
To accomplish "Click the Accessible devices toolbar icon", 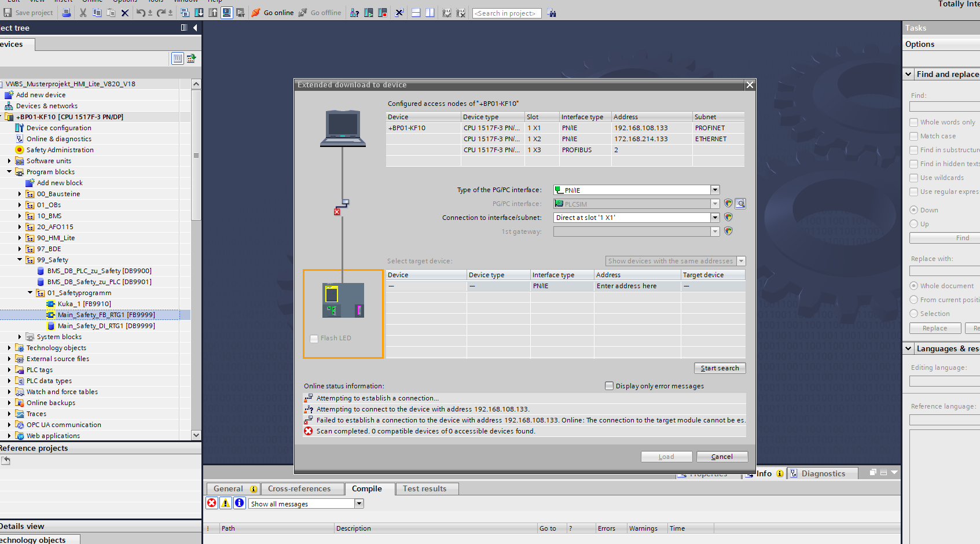I will tap(354, 13).
